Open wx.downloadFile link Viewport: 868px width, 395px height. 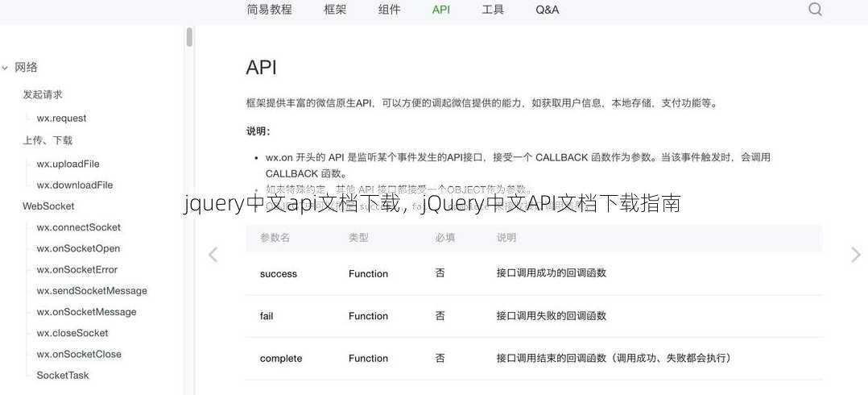75,185
